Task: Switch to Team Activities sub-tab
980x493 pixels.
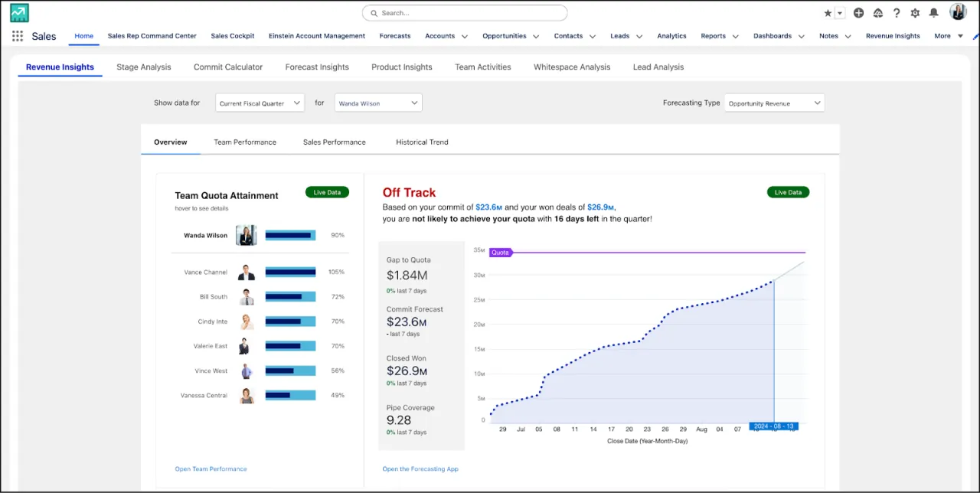Action: tap(483, 67)
